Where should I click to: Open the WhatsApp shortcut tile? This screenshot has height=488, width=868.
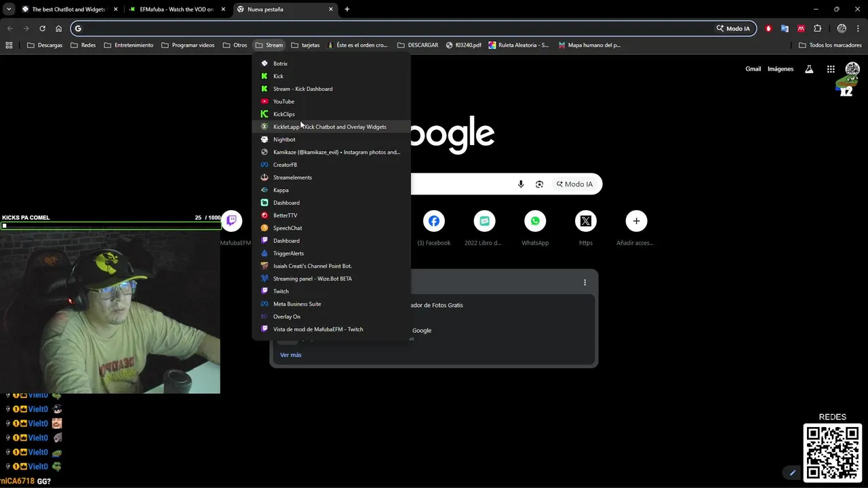coord(535,228)
